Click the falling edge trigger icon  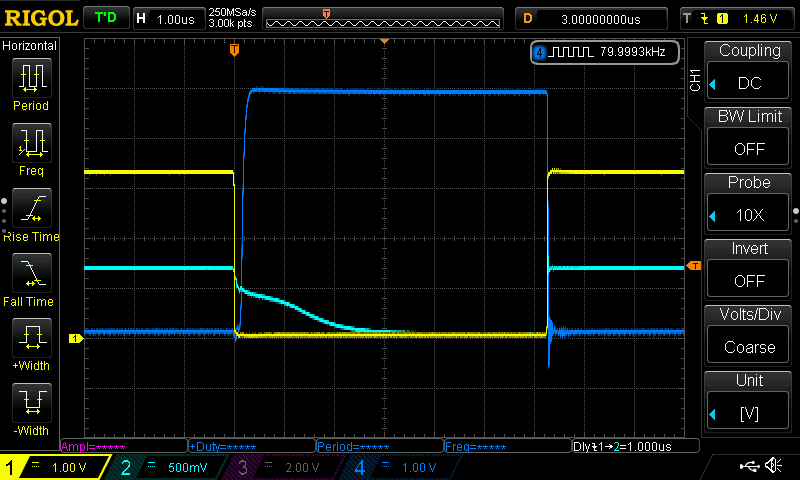click(x=705, y=19)
